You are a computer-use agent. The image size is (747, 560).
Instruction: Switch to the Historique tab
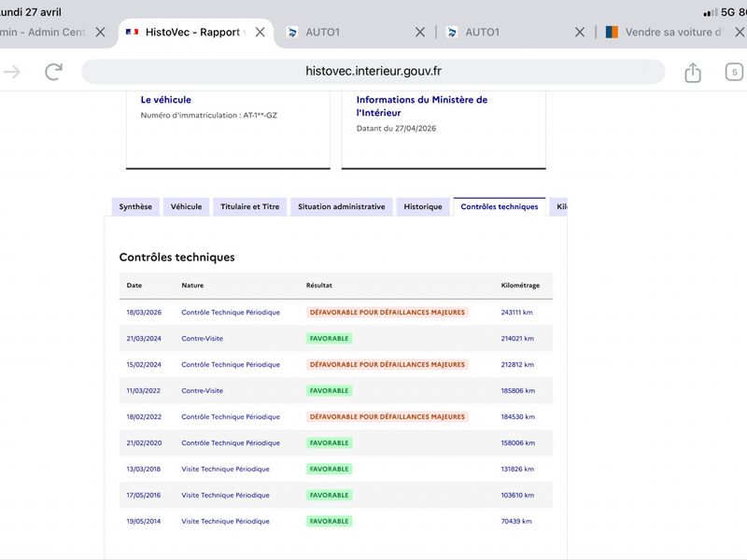[423, 206]
